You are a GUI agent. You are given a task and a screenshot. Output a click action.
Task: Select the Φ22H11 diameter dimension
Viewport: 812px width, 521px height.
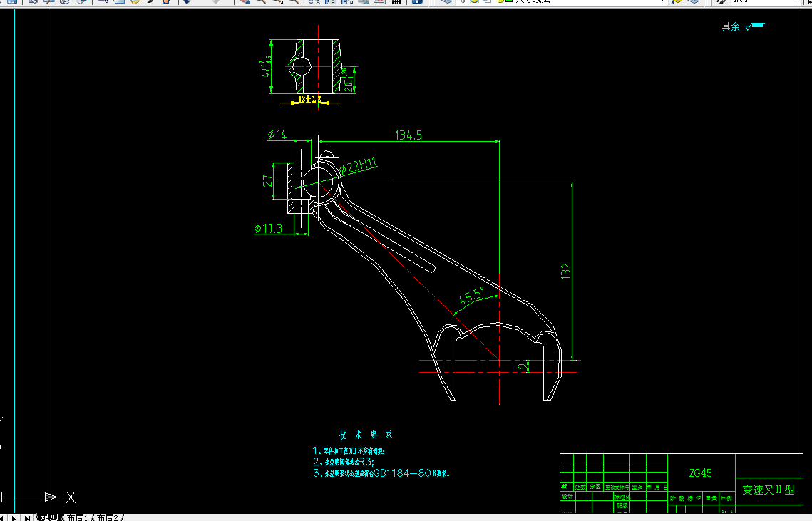(359, 166)
